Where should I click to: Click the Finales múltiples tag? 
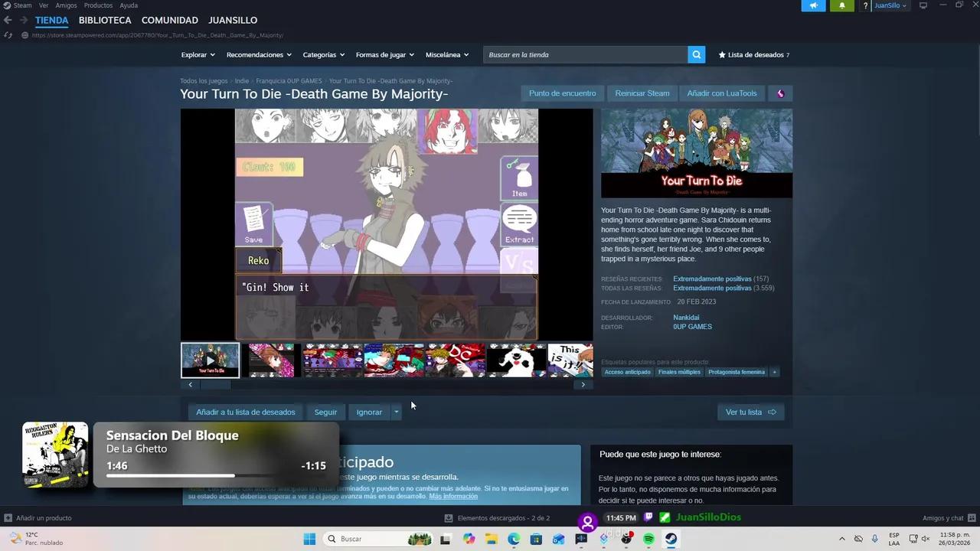point(679,372)
